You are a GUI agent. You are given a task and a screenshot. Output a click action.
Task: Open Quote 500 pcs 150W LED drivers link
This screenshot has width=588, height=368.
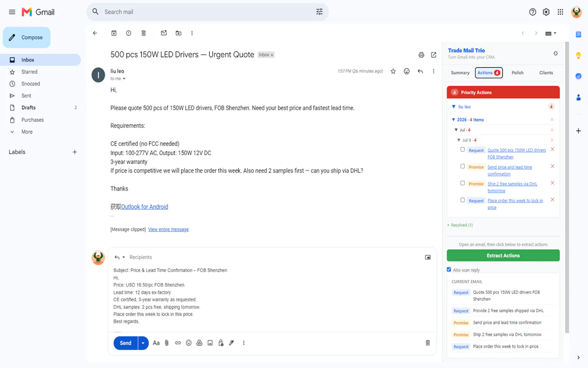[x=517, y=153]
